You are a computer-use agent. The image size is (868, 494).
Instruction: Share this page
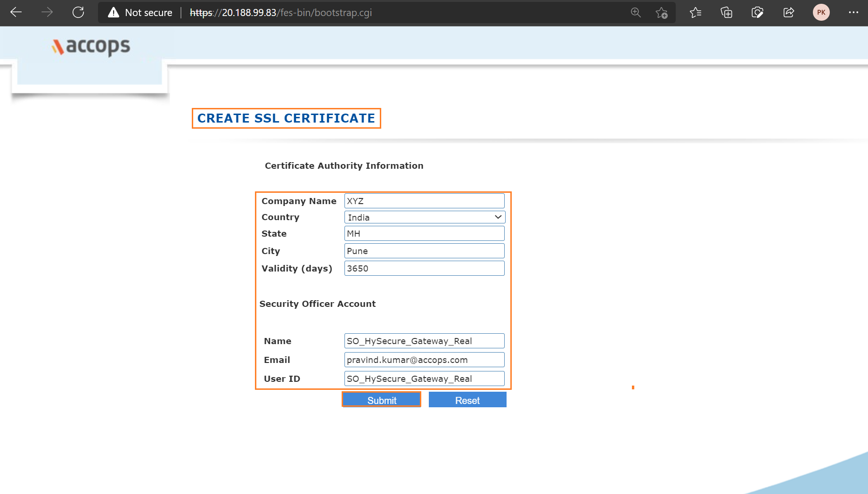789,13
